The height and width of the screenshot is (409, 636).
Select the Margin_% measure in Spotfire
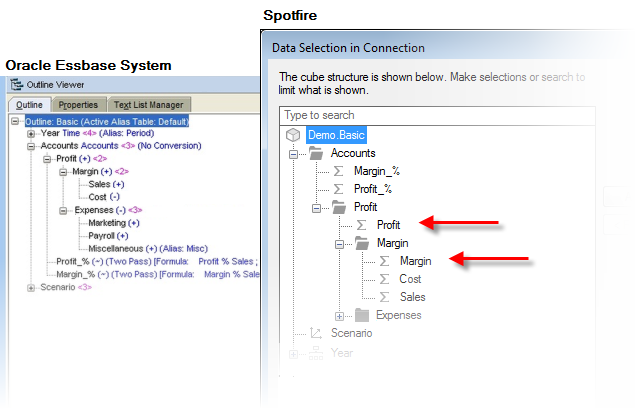click(x=377, y=171)
